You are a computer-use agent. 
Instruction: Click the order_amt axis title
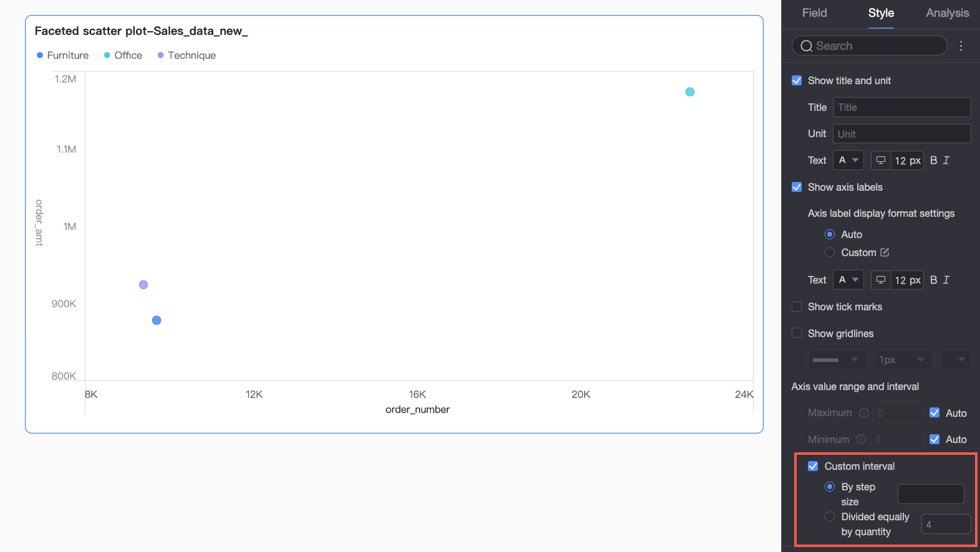click(39, 223)
